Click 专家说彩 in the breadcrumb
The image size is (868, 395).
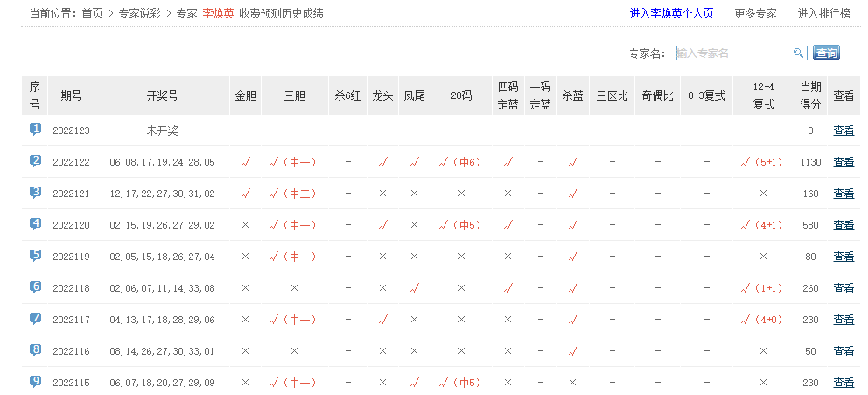[142, 14]
